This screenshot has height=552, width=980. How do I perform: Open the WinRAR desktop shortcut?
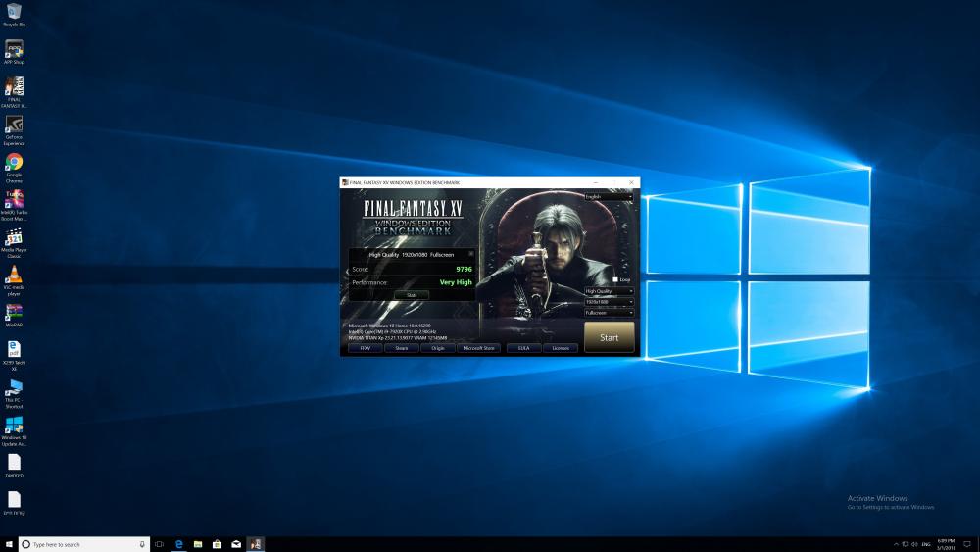pyautogui.click(x=14, y=316)
